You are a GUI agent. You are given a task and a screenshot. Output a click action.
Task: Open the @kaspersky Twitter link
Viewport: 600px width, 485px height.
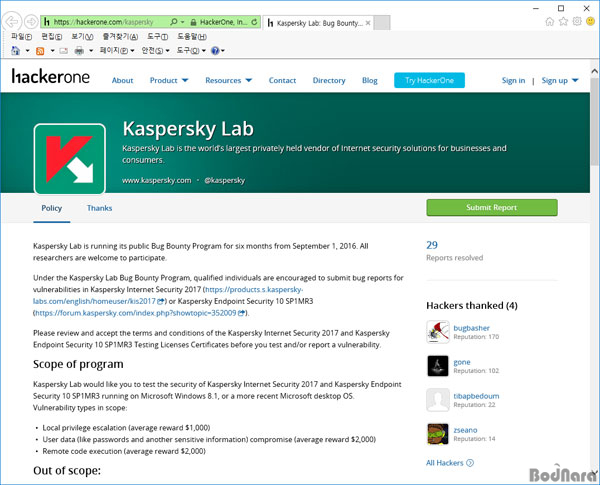pos(224,180)
